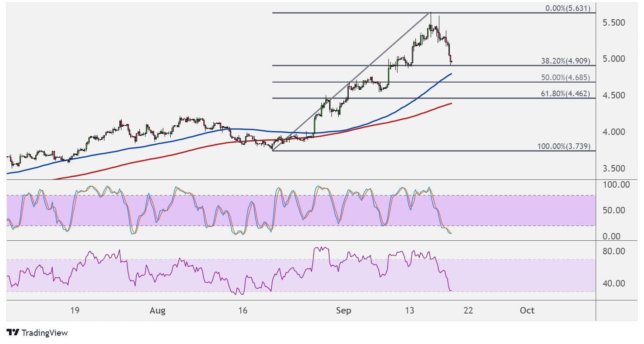Screen dimensions: 644x344
Task: Click the 50.00 stochastic scale value
Action: 615,210
